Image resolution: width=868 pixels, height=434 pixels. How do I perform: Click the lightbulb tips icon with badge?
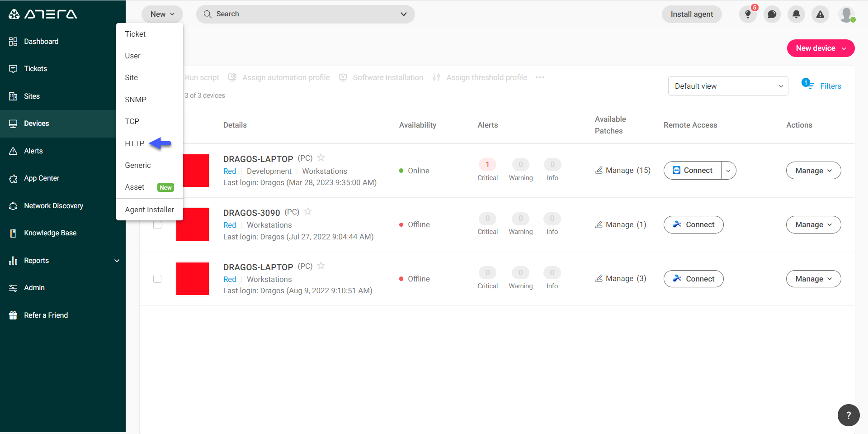(748, 14)
